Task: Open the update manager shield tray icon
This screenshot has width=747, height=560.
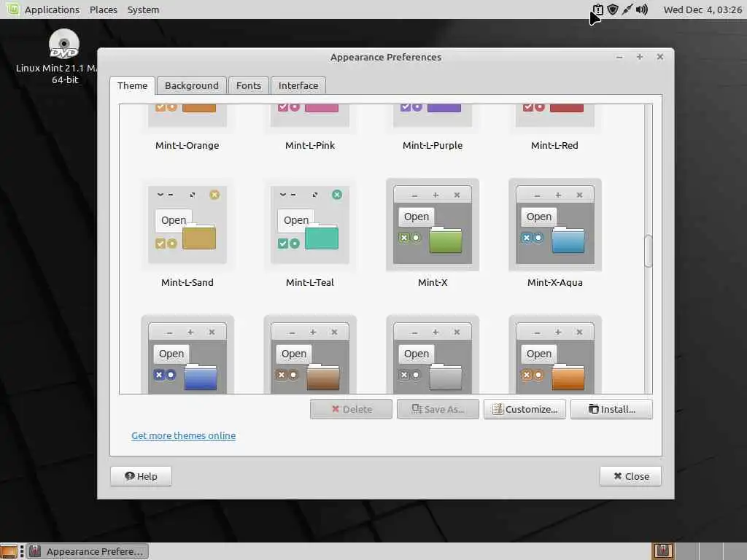Action: click(x=613, y=9)
